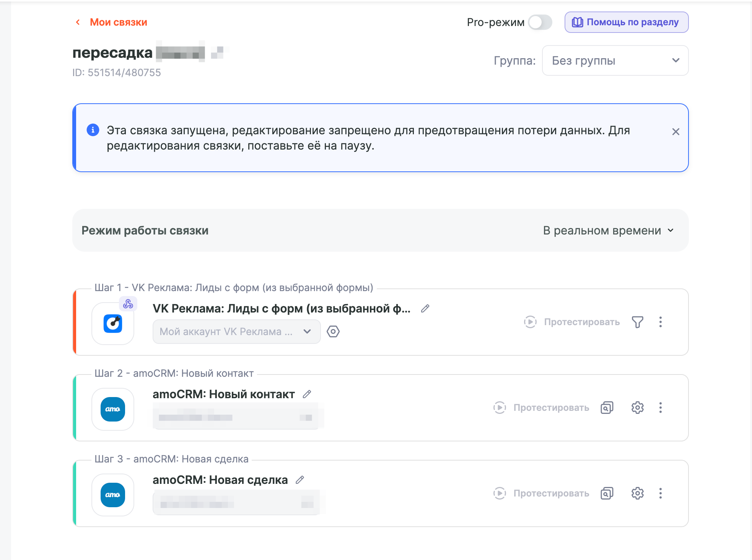752x560 pixels.
Task: Click the Режим работы связки label
Action: [145, 231]
